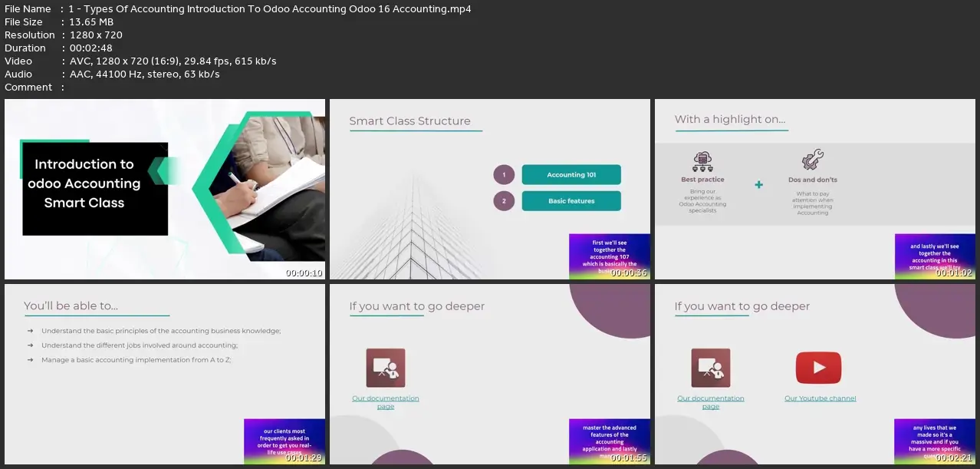Open the Introduction to odoo Accounting thumbnail
980x469 pixels.
click(x=165, y=189)
